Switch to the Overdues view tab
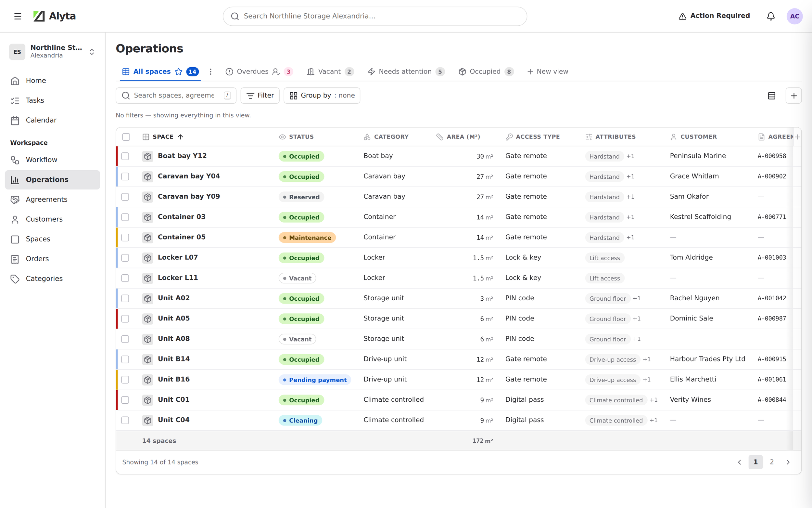The image size is (812, 508). tap(259, 72)
